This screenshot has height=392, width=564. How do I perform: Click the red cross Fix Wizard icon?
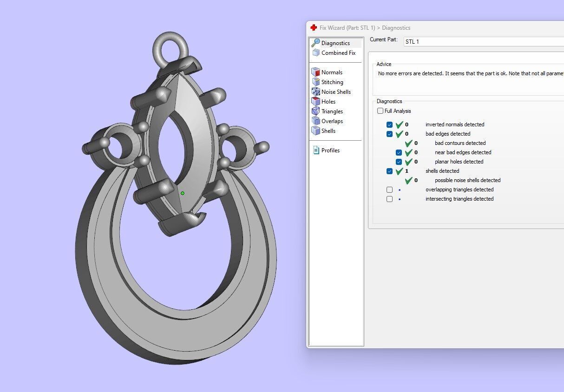point(314,27)
